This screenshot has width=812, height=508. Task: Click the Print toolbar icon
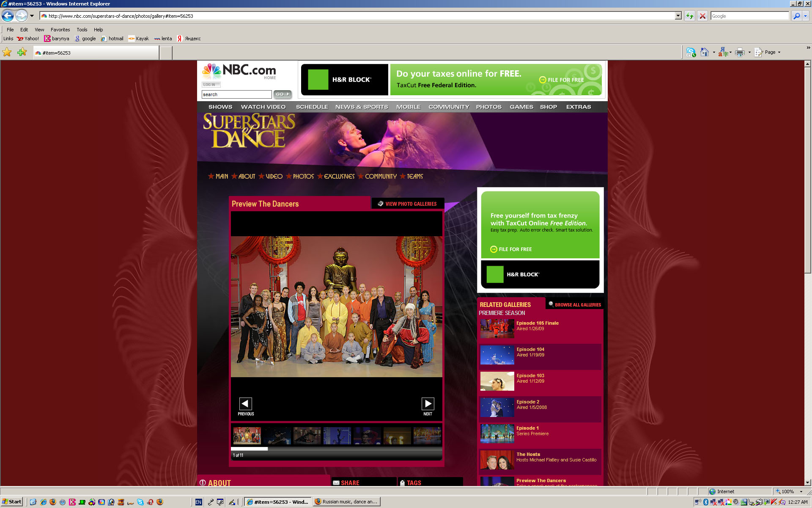tap(740, 52)
